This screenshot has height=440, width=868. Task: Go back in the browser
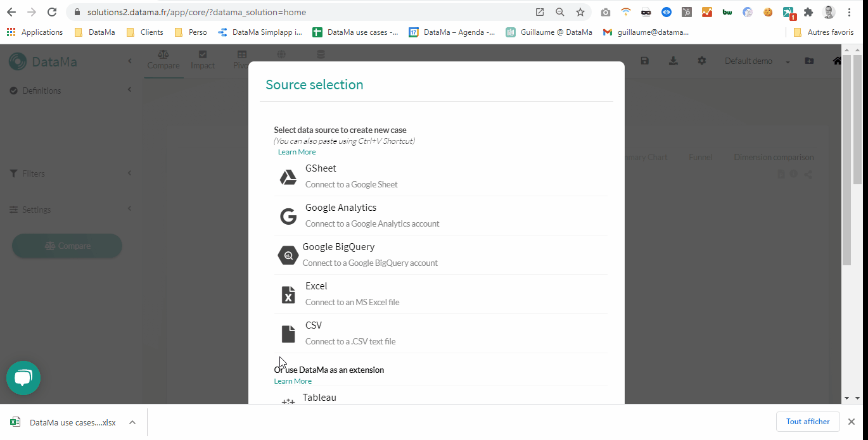click(11, 12)
